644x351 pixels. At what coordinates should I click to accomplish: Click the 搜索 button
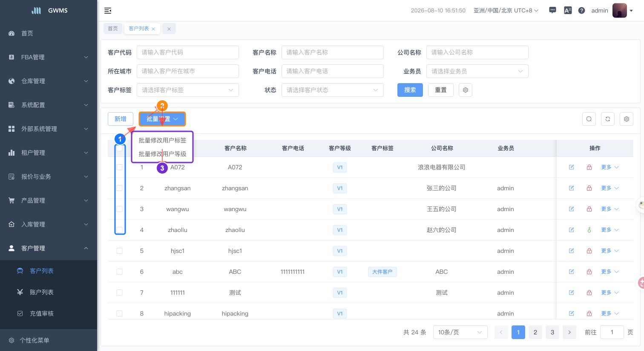click(410, 90)
